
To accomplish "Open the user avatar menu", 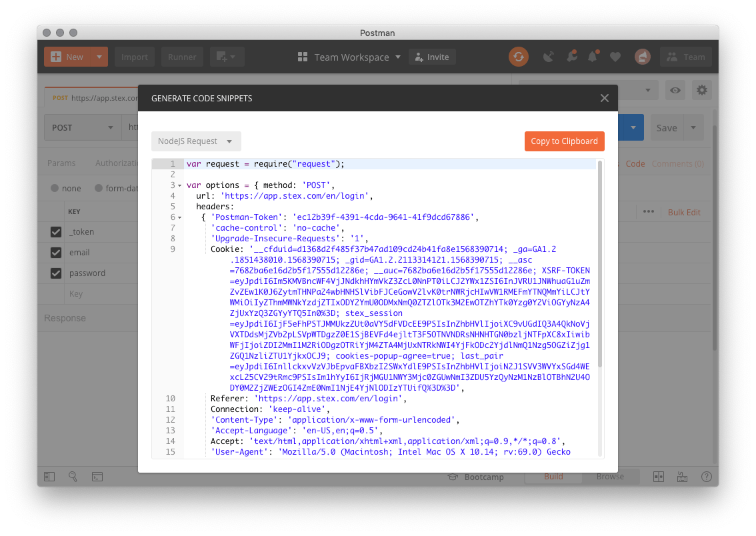I will pos(642,57).
